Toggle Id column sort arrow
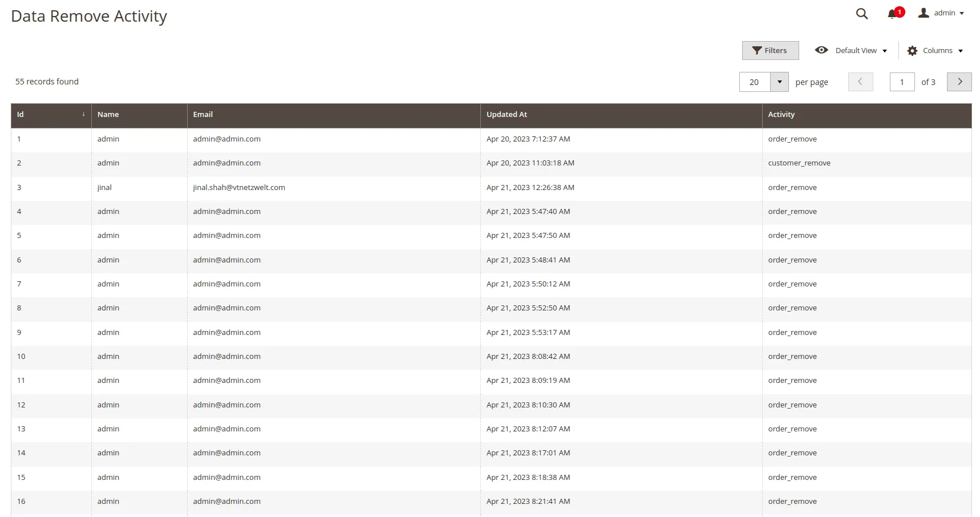Screen dimensions: 980x517 pos(83,114)
